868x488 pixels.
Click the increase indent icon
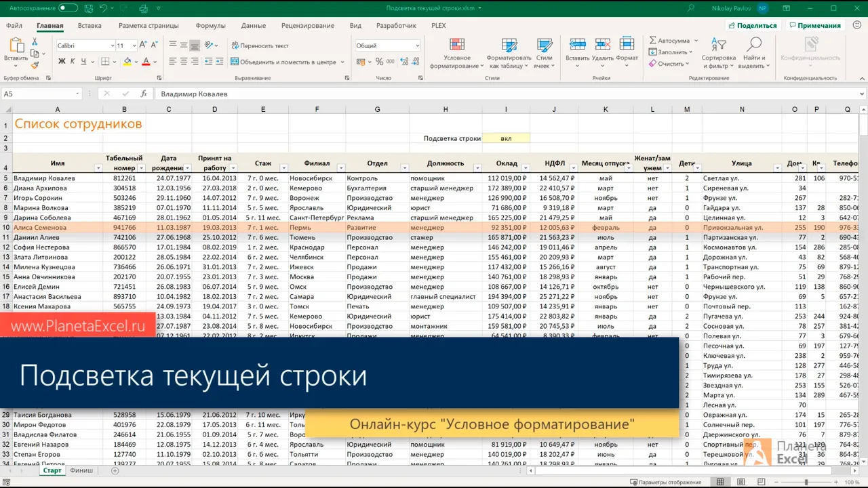click(219, 62)
